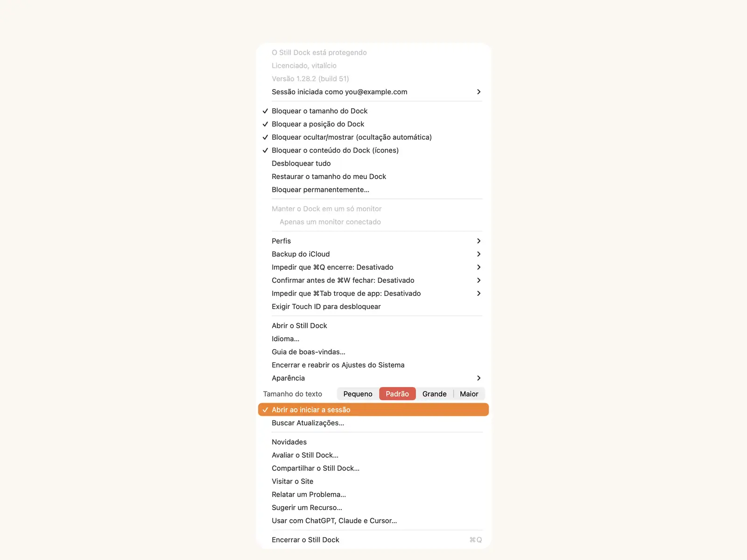Viewport: 747px width, 560px height.
Task: Toggle Bloquear ocultar/mostrar (ocultação automática)
Action: pyautogui.click(x=373, y=137)
